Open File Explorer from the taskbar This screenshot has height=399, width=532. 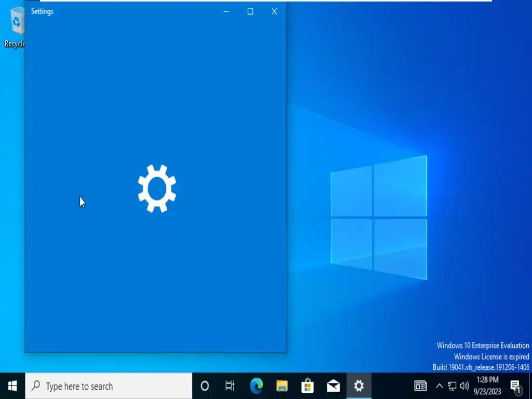[x=282, y=386]
